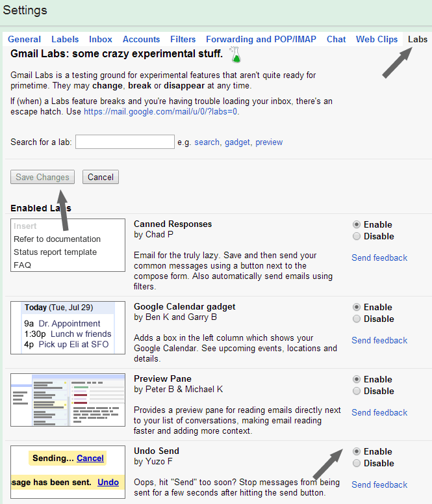Image resolution: width=432 pixels, height=504 pixels.
Task: Send feedback for Undo Send
Action: click(379, 484)
